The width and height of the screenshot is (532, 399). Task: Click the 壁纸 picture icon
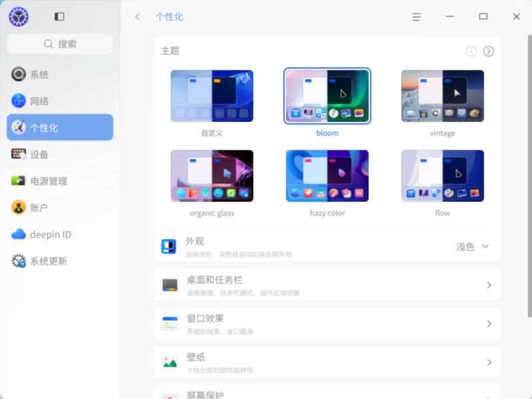(170, 362)
